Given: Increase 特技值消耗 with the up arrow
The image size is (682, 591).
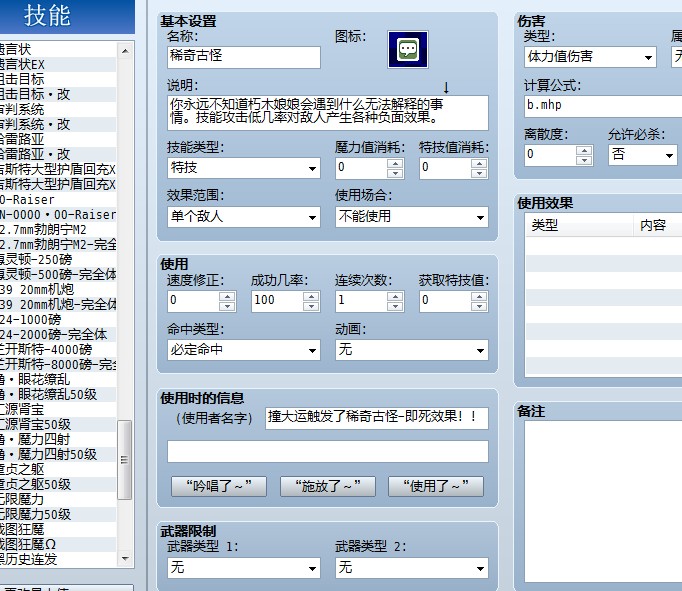Looking at the screenshot, I should [479, 163].
